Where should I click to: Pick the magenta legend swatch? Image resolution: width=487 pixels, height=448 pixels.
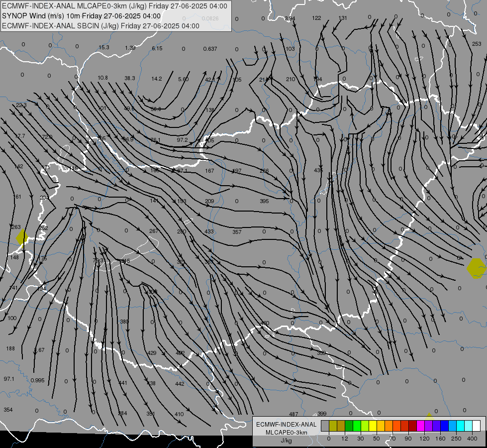[x=420, y=426]
